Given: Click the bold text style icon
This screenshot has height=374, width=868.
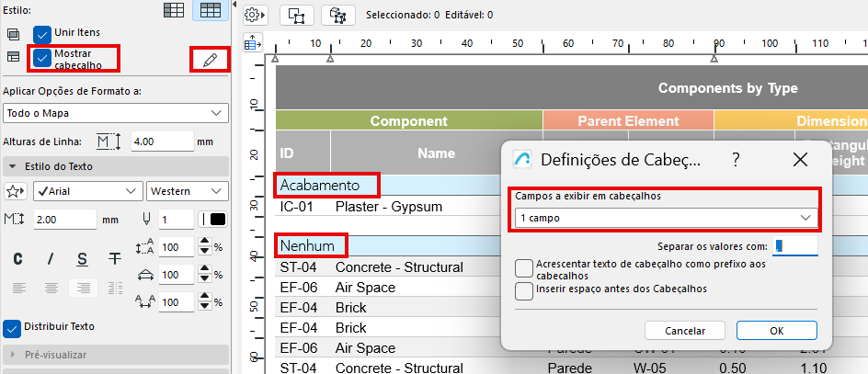Looking at the screenshot, I should coord(17,257).
